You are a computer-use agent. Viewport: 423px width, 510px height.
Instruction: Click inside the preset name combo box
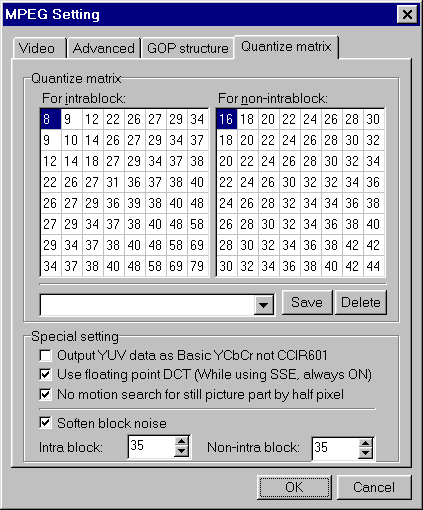point(147,305)
